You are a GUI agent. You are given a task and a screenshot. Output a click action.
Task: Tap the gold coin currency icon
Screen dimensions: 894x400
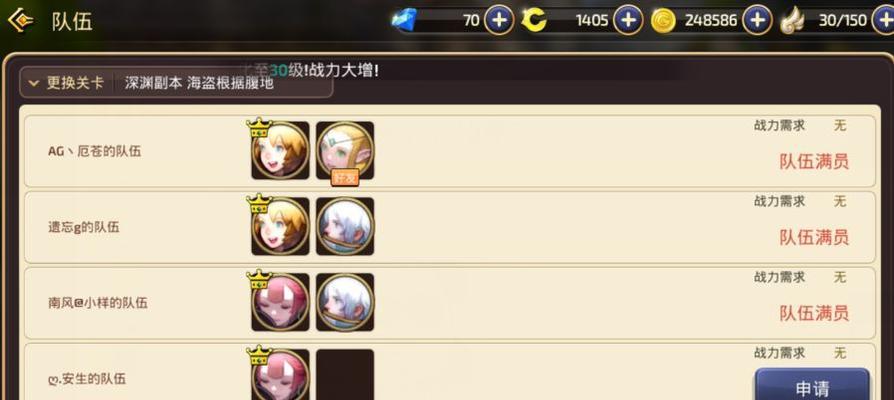click(664, 21)
